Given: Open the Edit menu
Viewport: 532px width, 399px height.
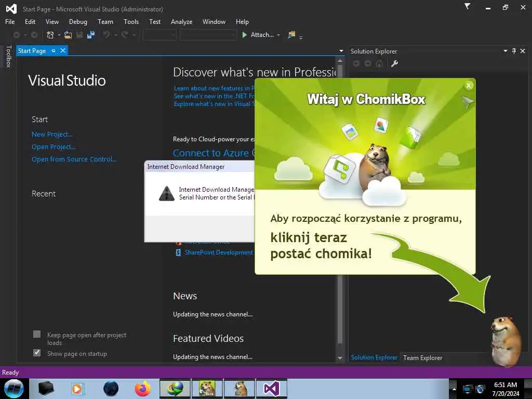Looking at the screenshot, I should click(30, 22).
